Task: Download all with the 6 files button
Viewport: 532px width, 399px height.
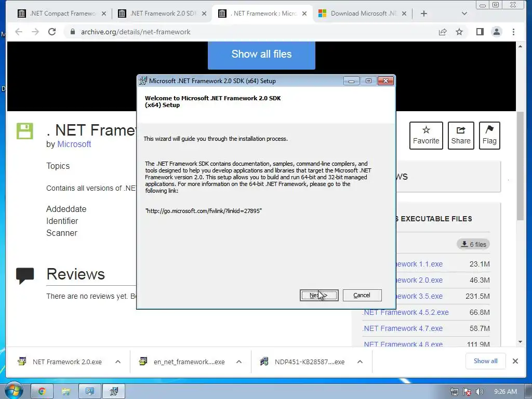Action: coord(473,244)
